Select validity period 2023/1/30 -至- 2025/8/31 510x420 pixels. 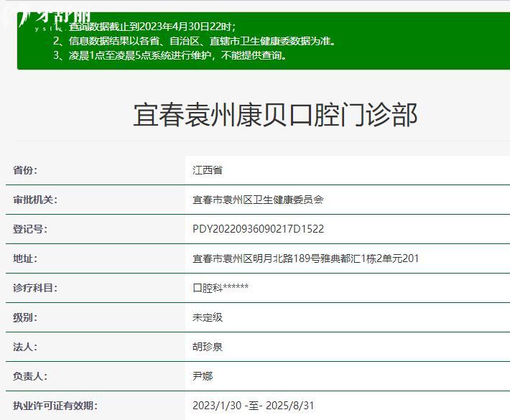[254, 406]
